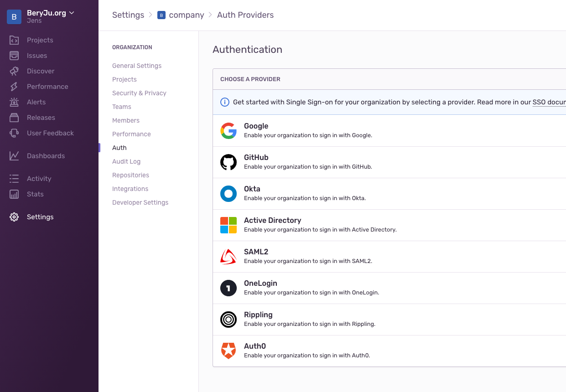566x392 pixels.
Task: Click Settings in the breadcrumb trail
Action: (128, 15)
